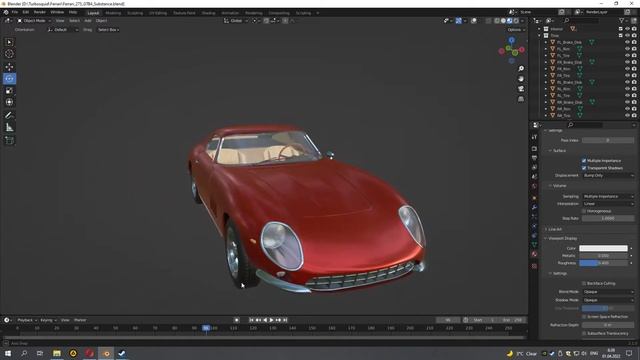Open the Object Data properties tab icon

(x=534, y=244)
